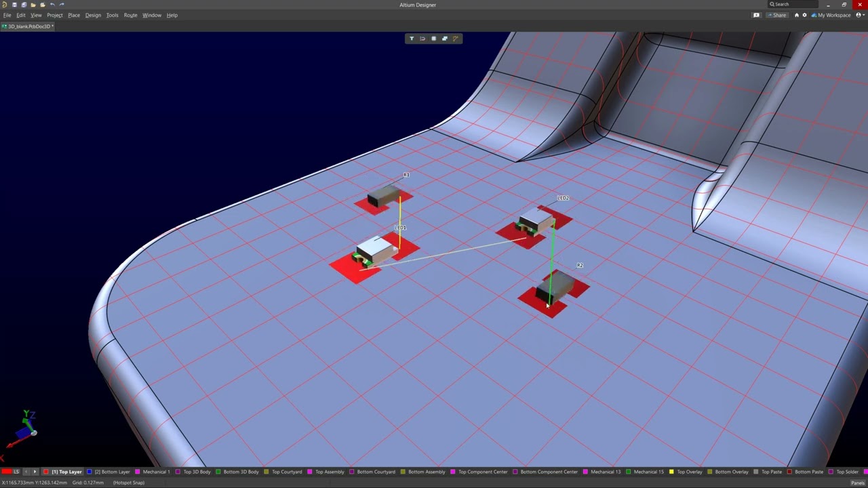The height and width of the screenshot is (488, 868).
Task: Toggle LS layer set button
Action: tap(16, 472)
